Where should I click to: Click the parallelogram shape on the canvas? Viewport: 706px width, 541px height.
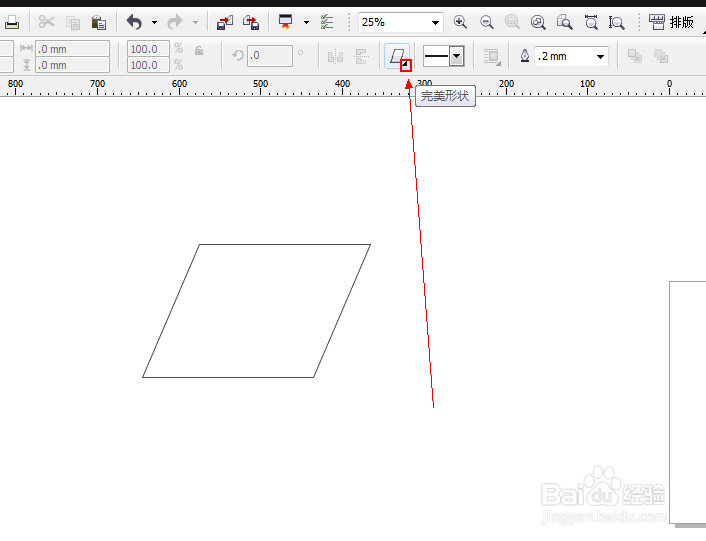(x=256, y=311)
